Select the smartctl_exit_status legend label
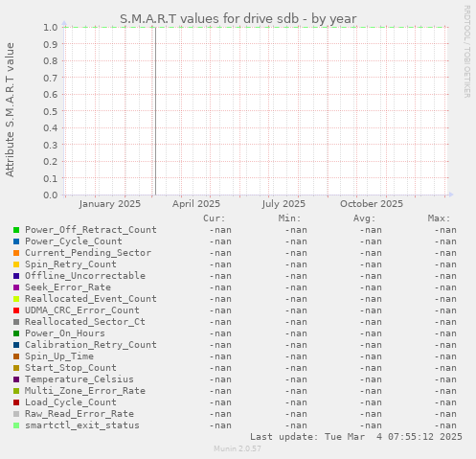Image resolution: width=476 pixels, height=459 pixels. tap(82, 425)
